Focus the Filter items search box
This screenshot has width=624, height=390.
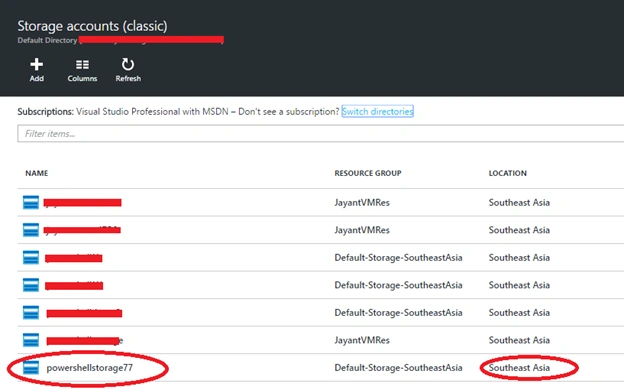pyautogui.click(x=320, y=133)
